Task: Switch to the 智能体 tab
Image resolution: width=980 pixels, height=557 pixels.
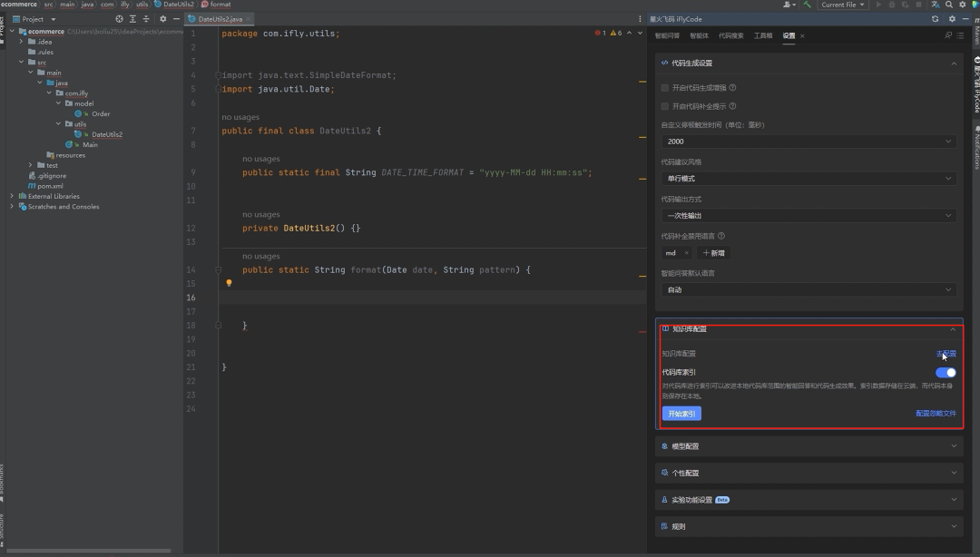Action: click(699, 35)
